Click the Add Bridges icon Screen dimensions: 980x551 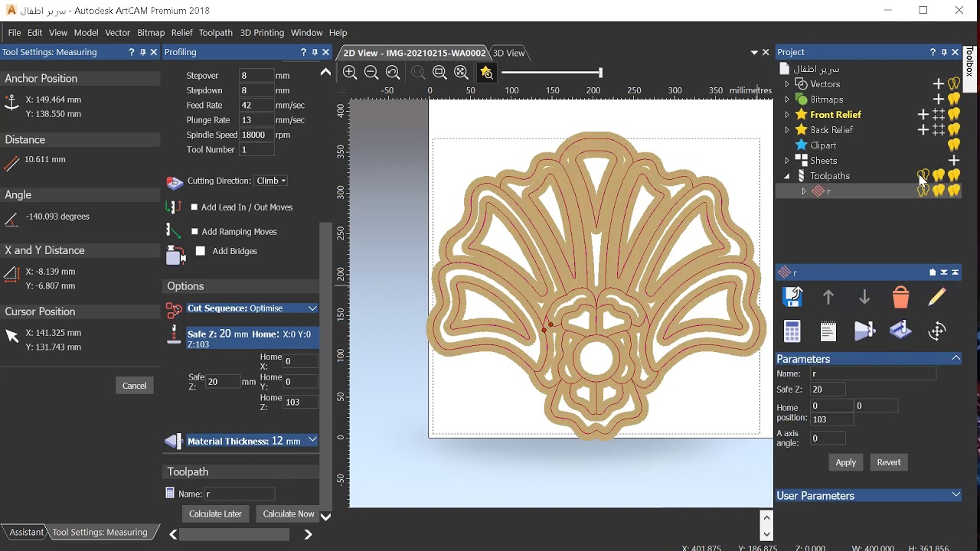[176, 256]
